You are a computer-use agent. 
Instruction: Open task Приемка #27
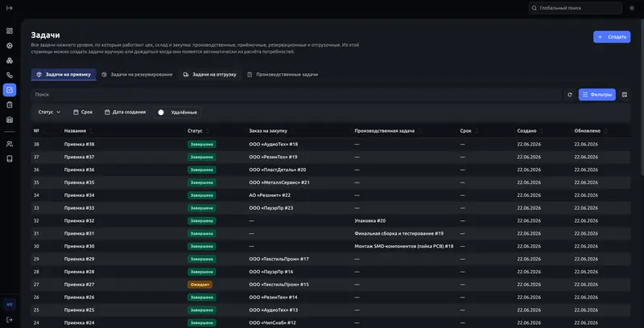79,285
